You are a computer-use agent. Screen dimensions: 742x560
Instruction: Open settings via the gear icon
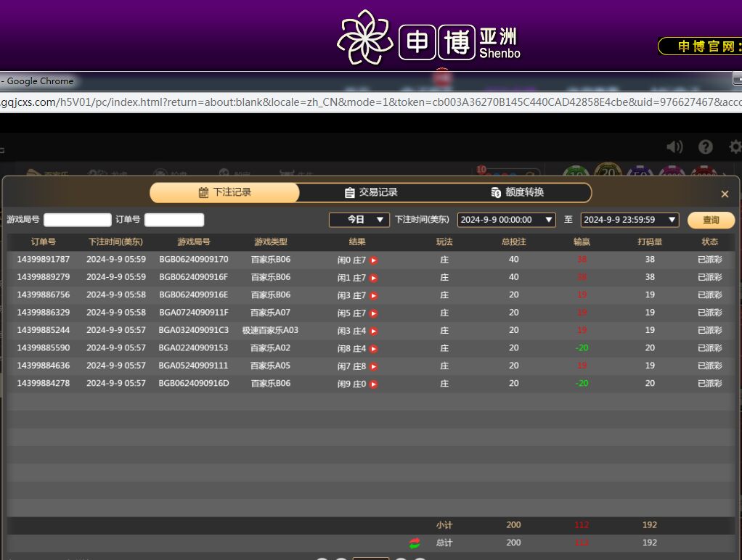point(734,147)
